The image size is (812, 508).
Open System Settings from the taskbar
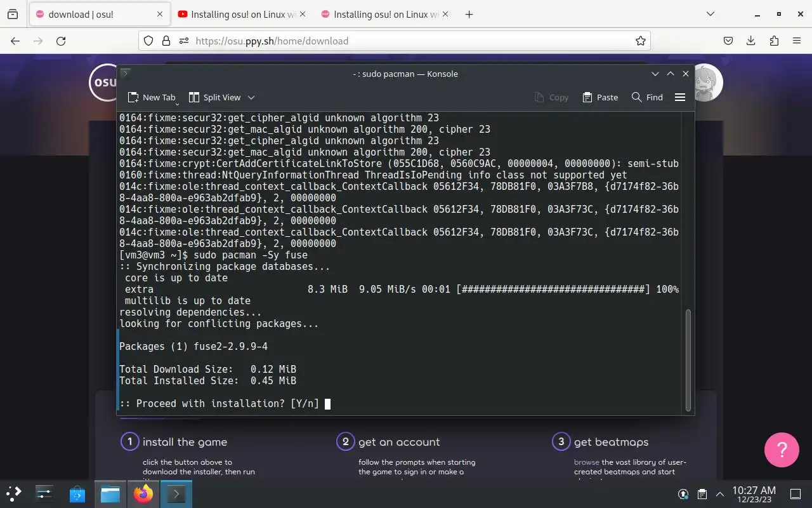point(44,493)
